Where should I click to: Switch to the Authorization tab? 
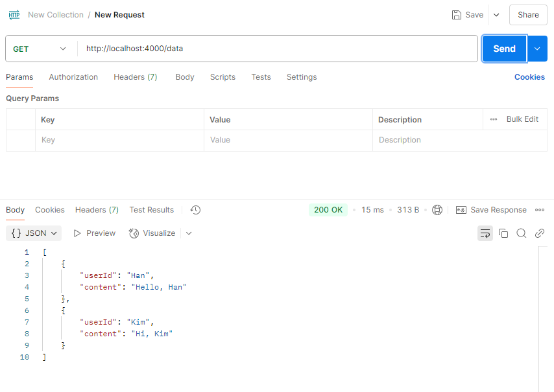coord(73,77)
